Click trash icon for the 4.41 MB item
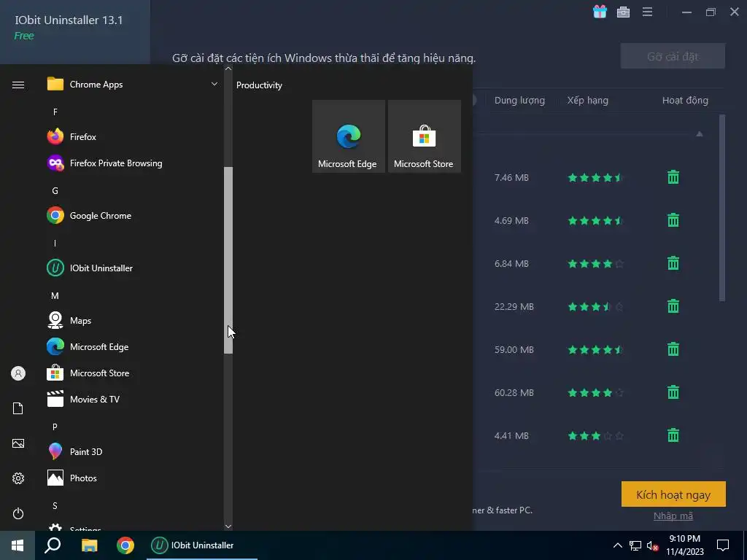Image resolution: width=747 pixels, height=560 pixels. (673, 435)
